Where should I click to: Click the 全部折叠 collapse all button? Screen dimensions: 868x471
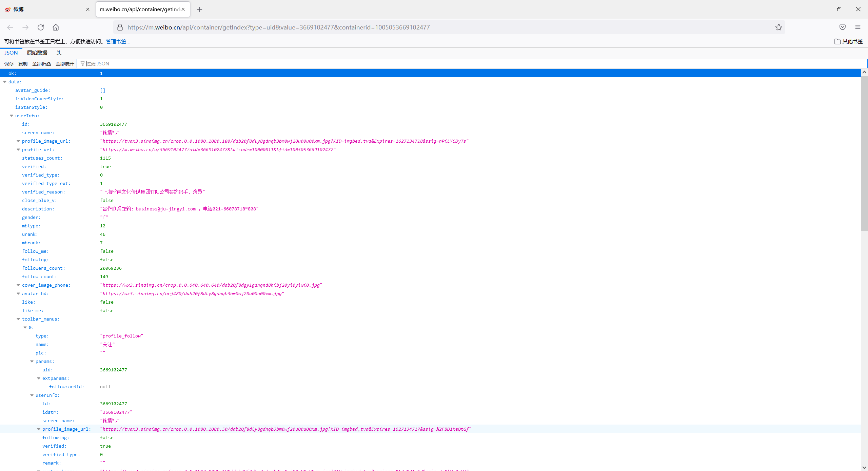(41, 64)
